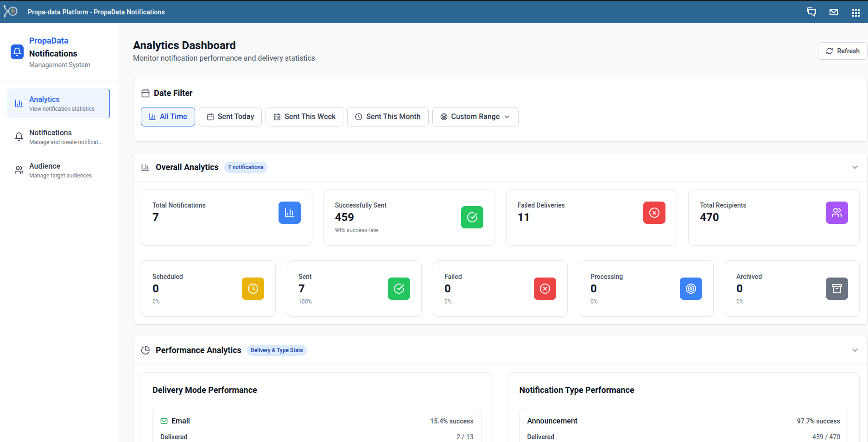This screenshot has height=442, width=868.
Task: Click the gray Archived box icon
Action: pyautogui.click(x=836, y=289)
